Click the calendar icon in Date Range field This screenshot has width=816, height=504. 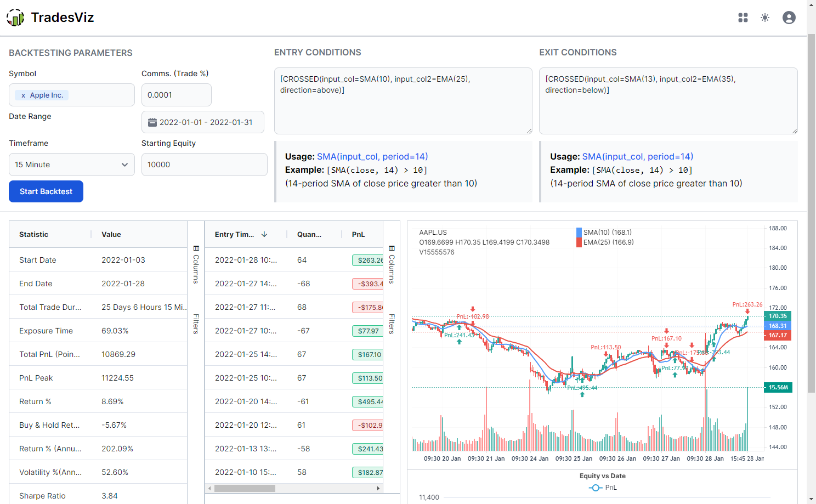point(152,122)
